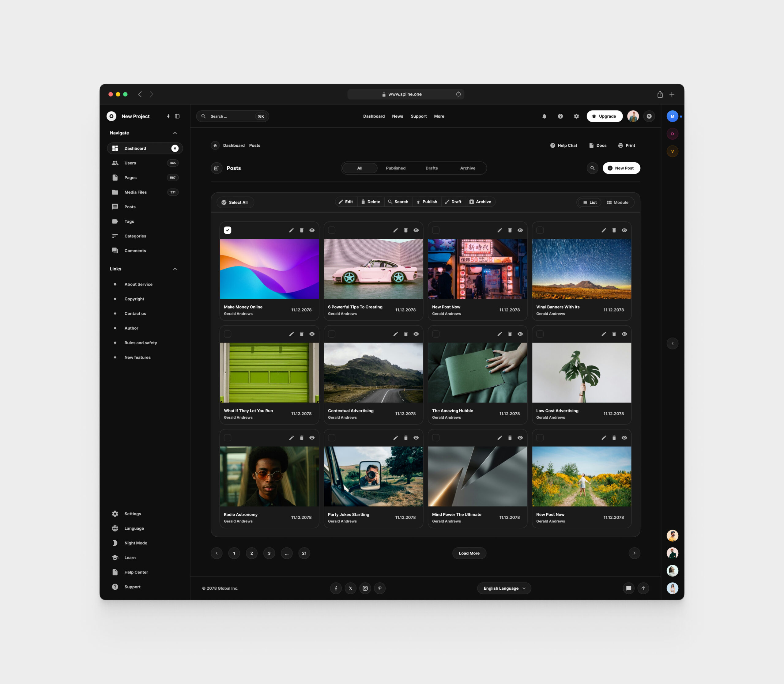This screenshot has height=684, width=784.
Task: Click the blue M workspace avatar
Action: click(672, 116)
